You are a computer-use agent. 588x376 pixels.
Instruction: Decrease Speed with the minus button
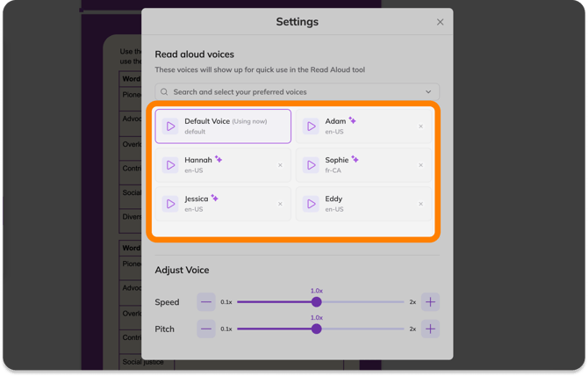(x=206, y=302)
